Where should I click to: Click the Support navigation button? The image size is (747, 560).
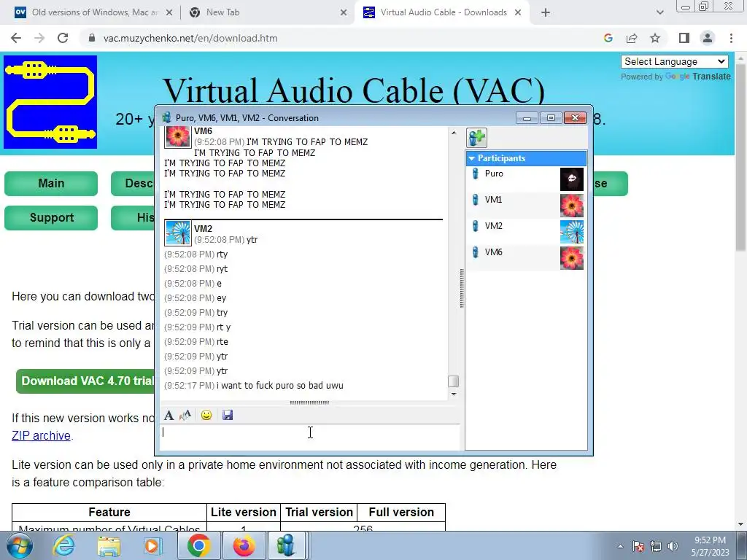(51, 217)
